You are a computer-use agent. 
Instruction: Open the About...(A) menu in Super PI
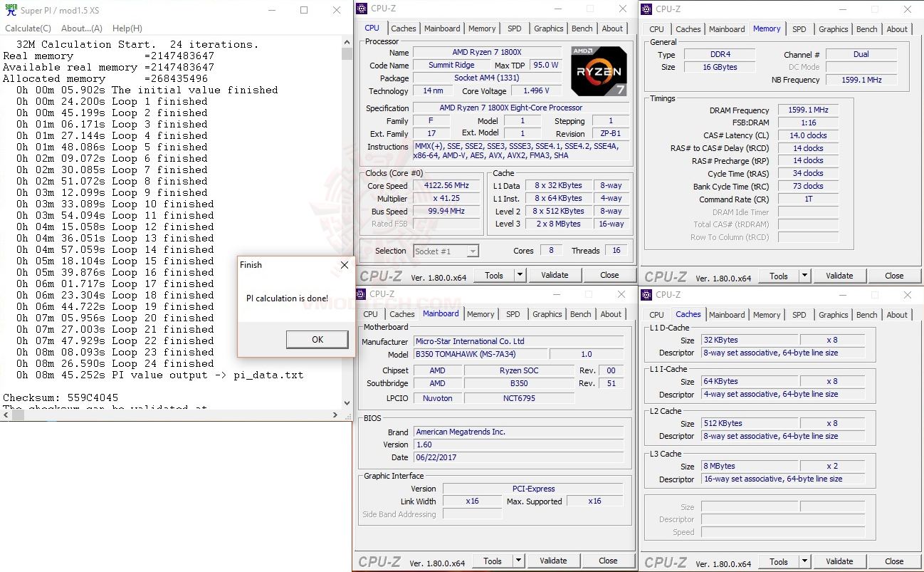(x=82, y=28)
